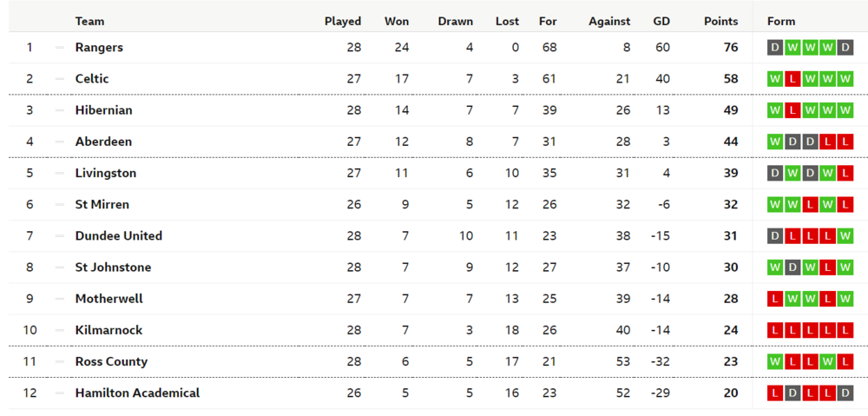The height and width of the screenshot is (416, 868).
Task: Click the Against column header
Action: tap(609, 21)
